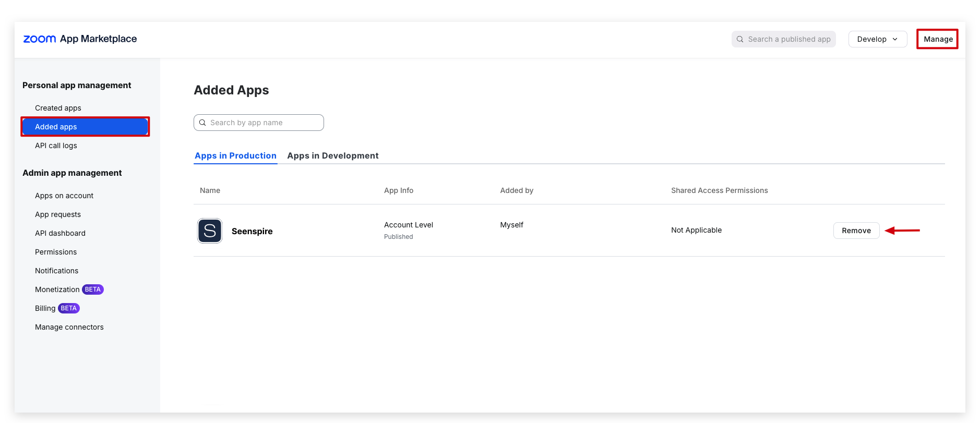This screenshot has width=980, height=435.
Task: Click the Added by column header
Action: [x=517, y=190]
